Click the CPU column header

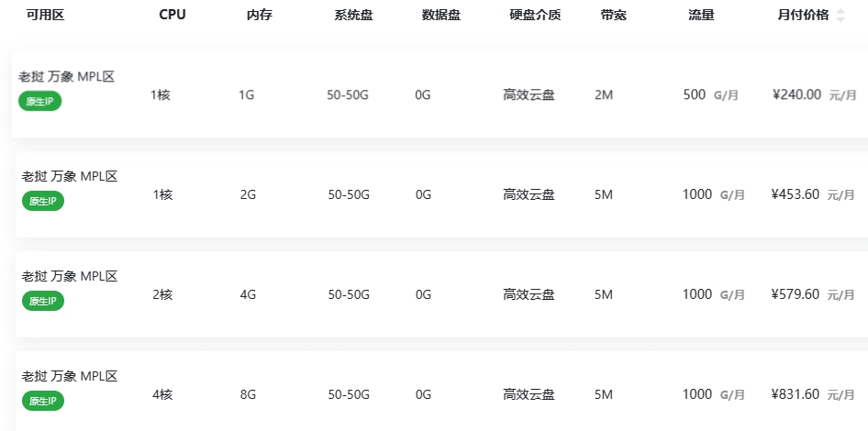tap(172, 15)
